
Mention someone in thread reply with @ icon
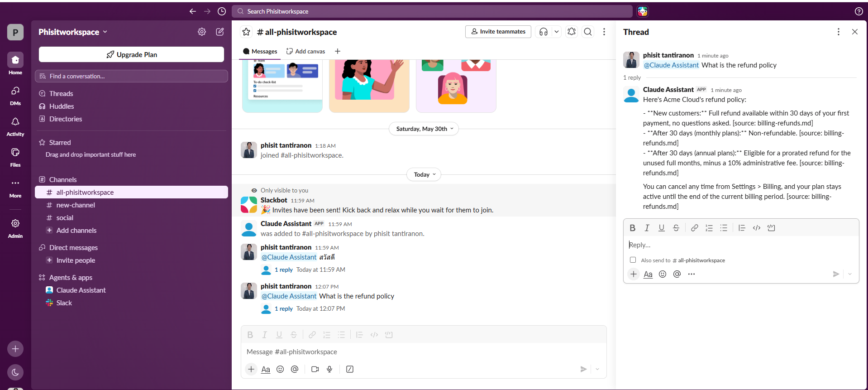tap(677, 274)
